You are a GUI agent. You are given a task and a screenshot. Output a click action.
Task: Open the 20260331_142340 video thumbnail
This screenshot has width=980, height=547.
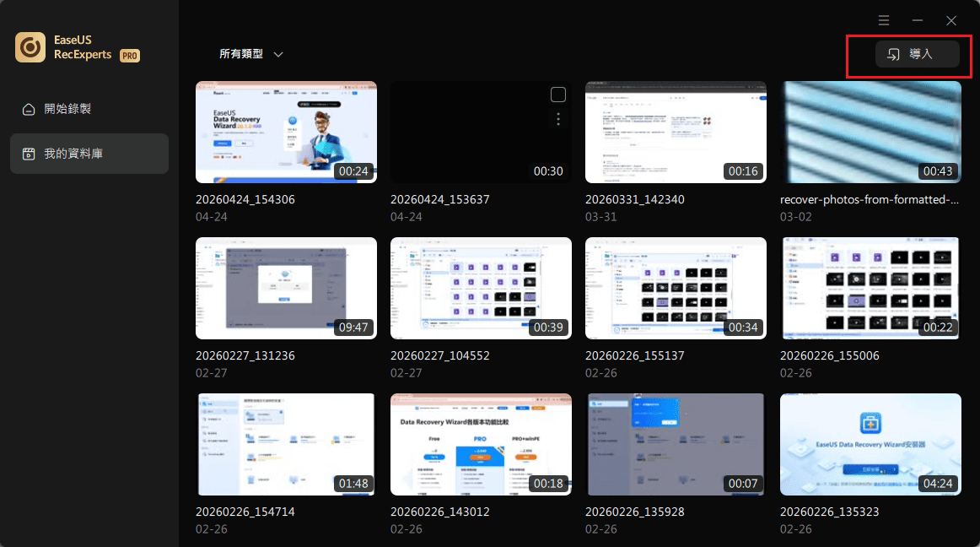[x=676, y=132]
